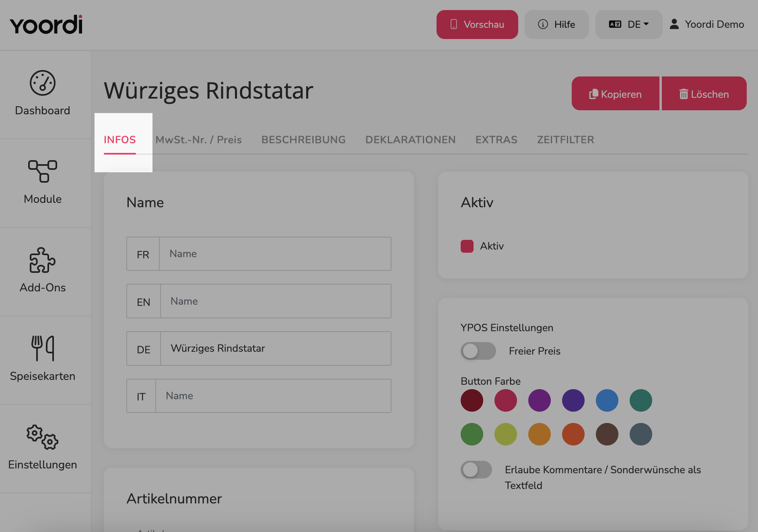Screen dimensions: 758x532
Task: Switch to the DEKLARATIONEN tab
Action: click(410, 140)
